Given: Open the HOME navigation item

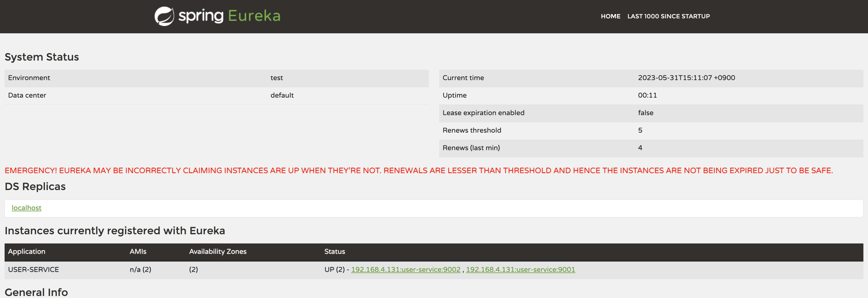Looking at the screenshot, I should tap(610, 16).
